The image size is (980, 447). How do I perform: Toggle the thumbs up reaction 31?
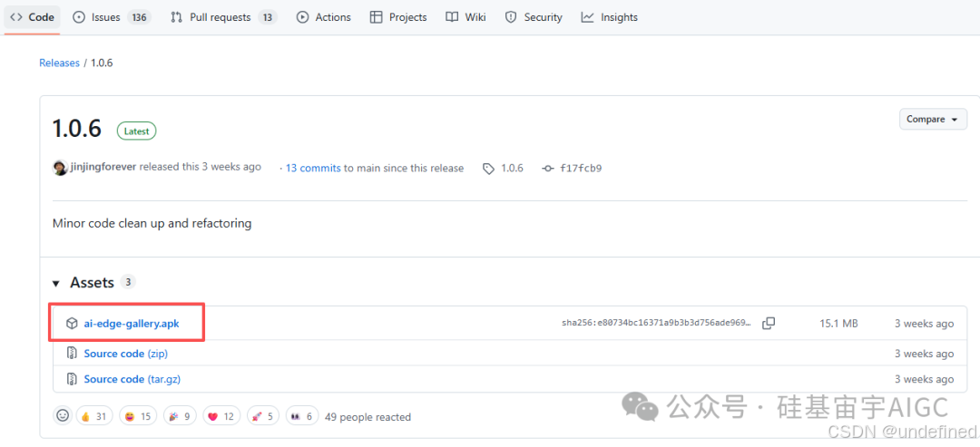(x=93, y=416)
